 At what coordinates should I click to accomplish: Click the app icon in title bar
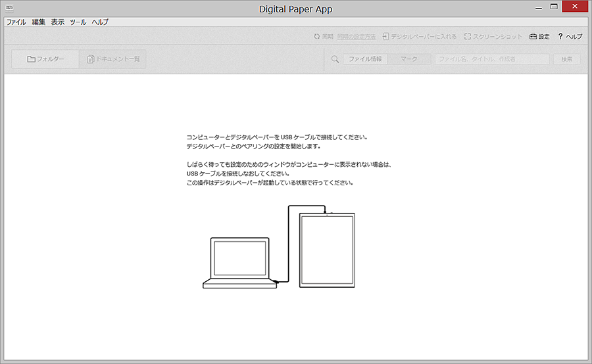[x=9, y=9]
